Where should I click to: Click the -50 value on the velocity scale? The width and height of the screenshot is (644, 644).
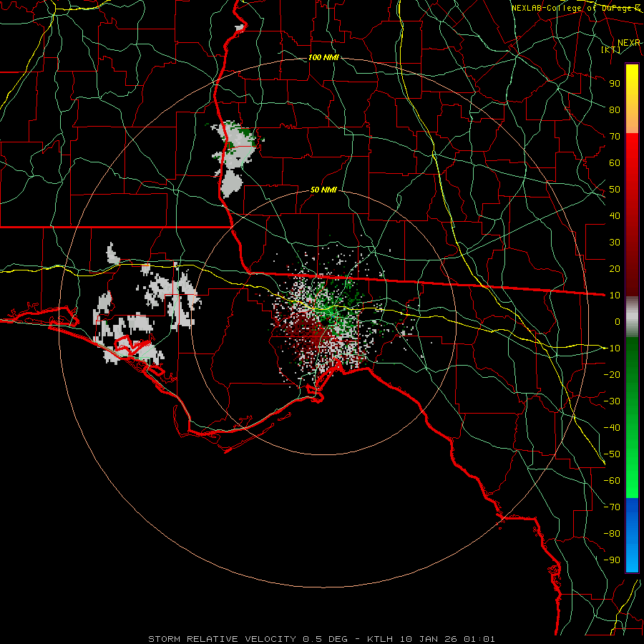click(612, 454)
